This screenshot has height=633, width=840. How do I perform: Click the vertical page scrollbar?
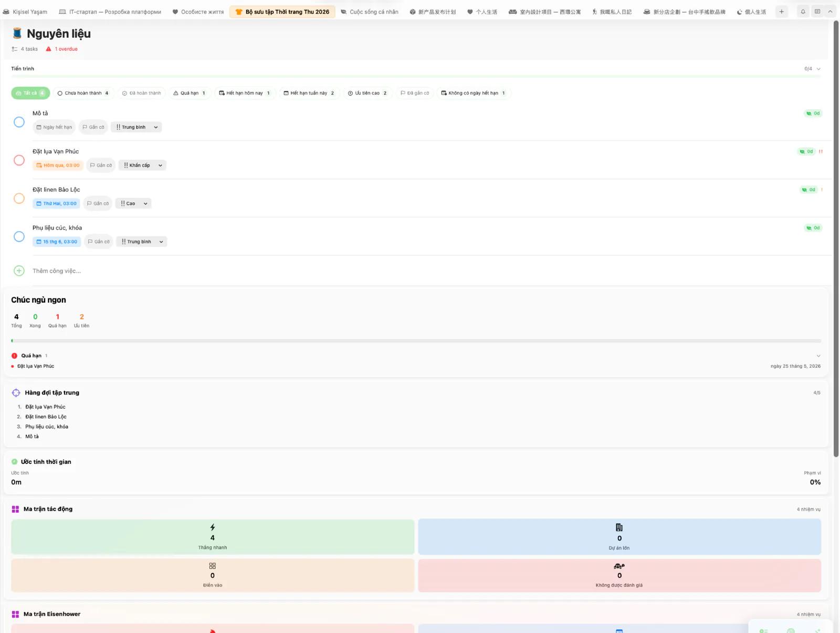click(836, 239)
